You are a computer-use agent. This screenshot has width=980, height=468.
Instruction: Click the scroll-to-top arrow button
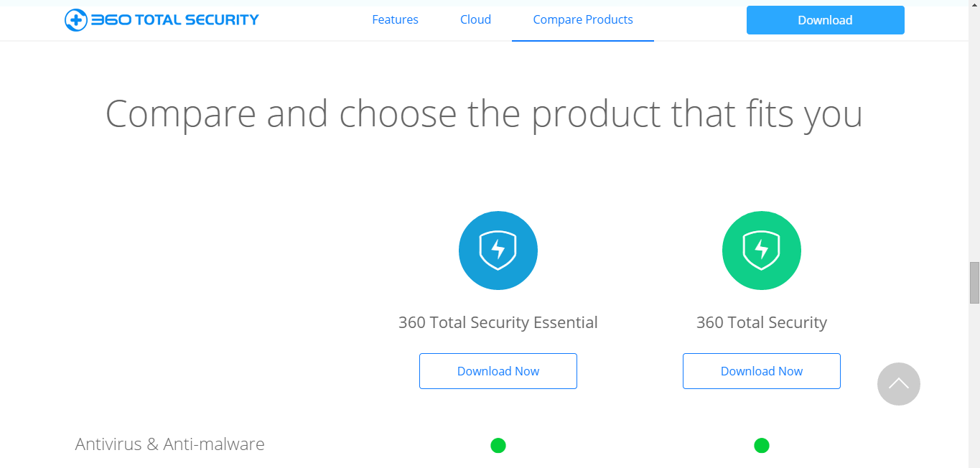[x=898, y=384]
